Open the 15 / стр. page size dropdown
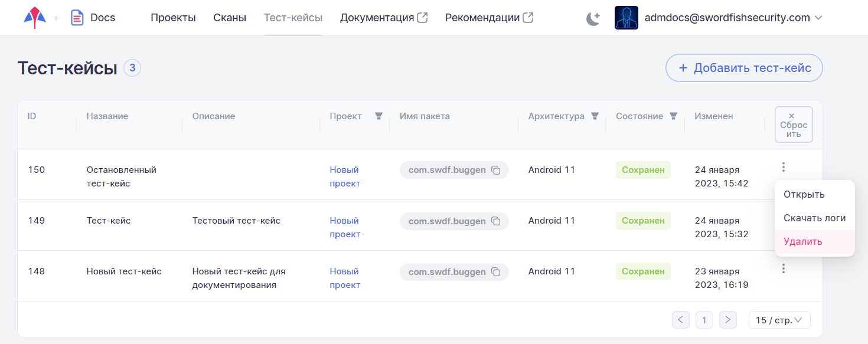Screen dimensions: 868x344 point(779,320)
